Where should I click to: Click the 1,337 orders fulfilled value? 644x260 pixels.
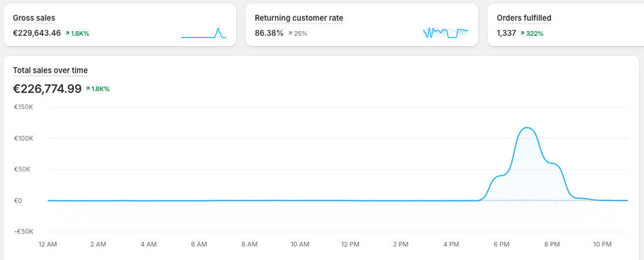506,33
